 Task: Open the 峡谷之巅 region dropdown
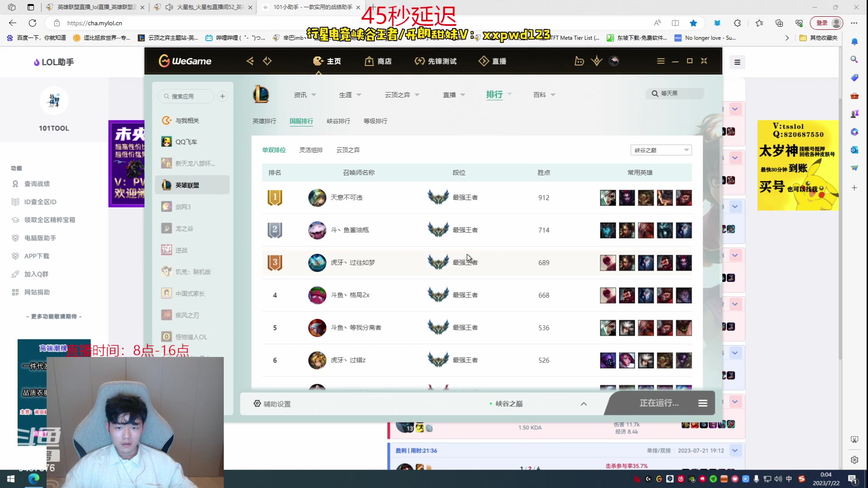click(x=661, y=150)
